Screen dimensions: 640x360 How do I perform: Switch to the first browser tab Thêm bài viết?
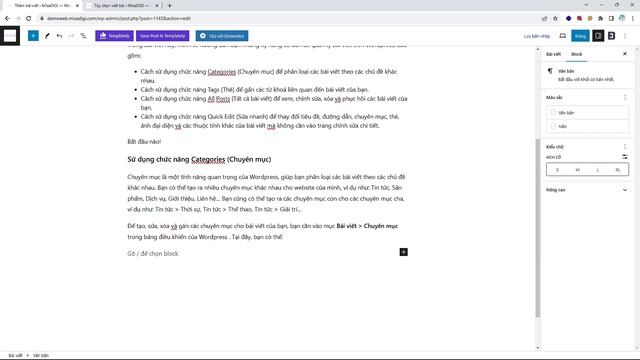[x=41, y=6]
